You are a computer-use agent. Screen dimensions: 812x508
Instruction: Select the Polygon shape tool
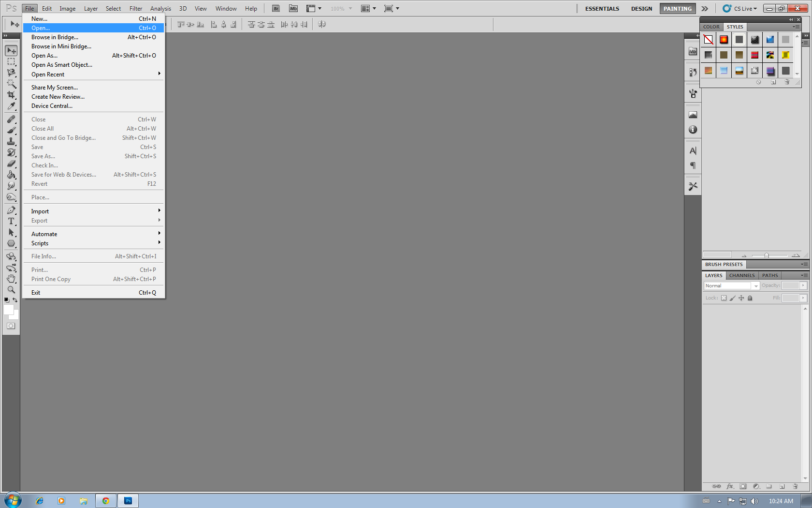(x=11, y=243)
